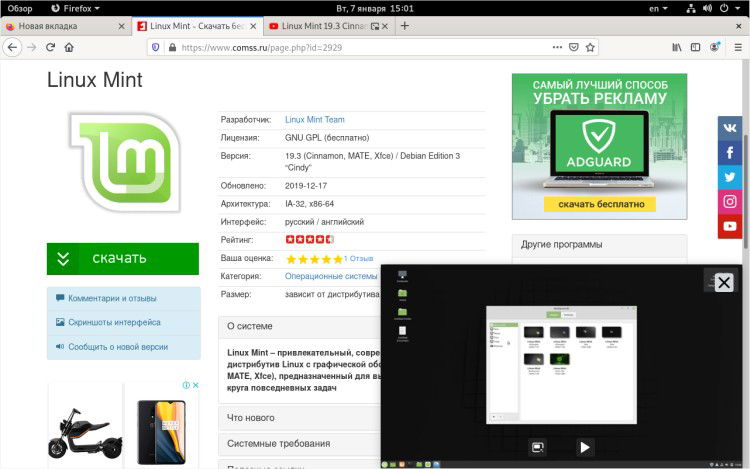
Task: Share via the Twitter sidebar icon
Action: pos(729,177)
